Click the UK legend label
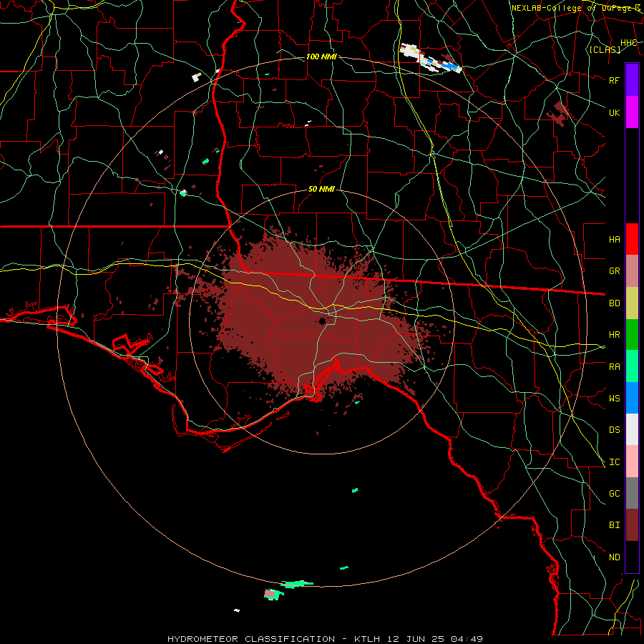Screen dimensions: 644x644 pos(614,112)
